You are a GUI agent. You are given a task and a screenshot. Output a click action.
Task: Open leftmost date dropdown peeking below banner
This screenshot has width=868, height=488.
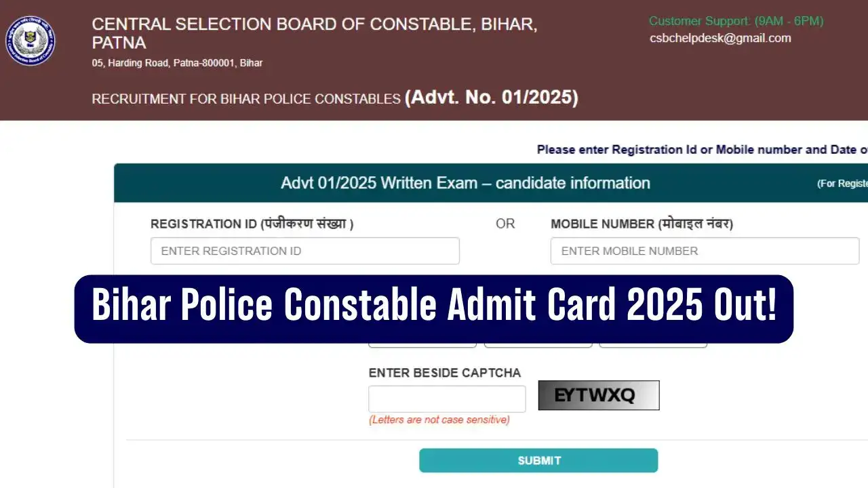[x=422, y=345]
